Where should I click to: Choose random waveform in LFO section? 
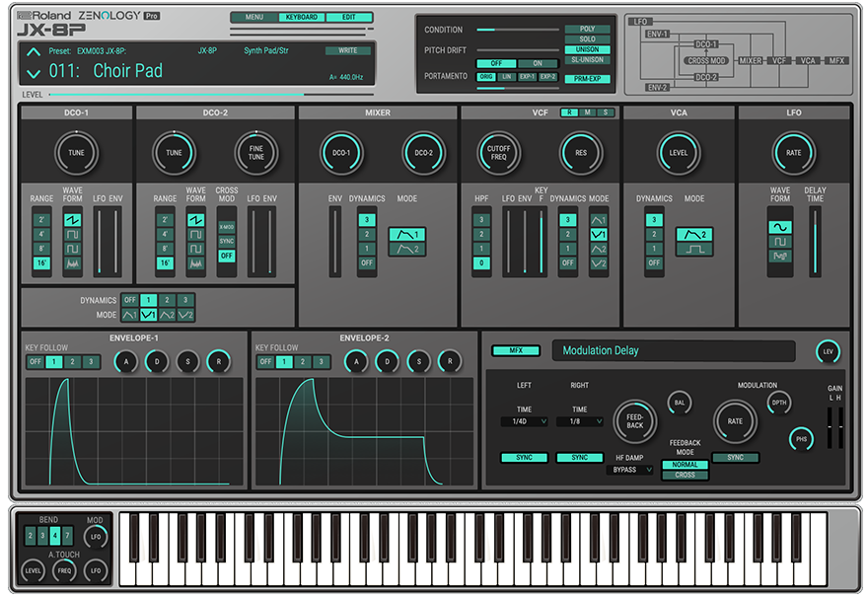coord(779,257)
